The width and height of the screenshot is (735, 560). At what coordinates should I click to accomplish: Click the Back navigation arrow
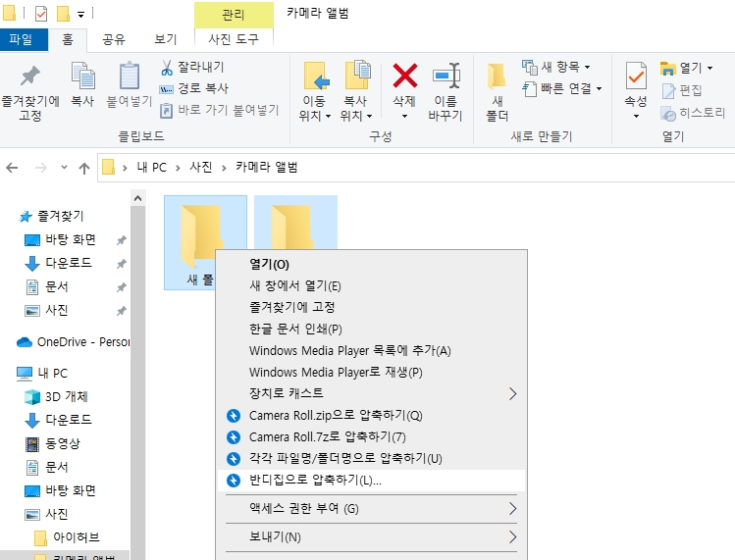(12, 168)
